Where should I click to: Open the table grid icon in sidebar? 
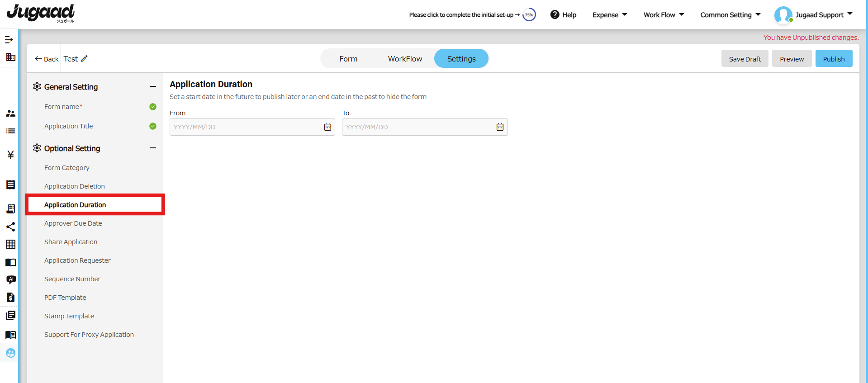(10, 245)
